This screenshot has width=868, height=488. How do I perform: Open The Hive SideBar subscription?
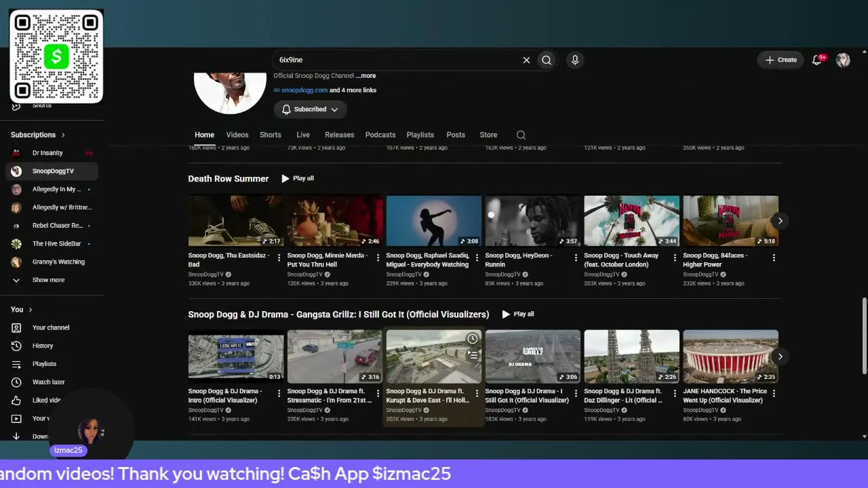[52, 243]
